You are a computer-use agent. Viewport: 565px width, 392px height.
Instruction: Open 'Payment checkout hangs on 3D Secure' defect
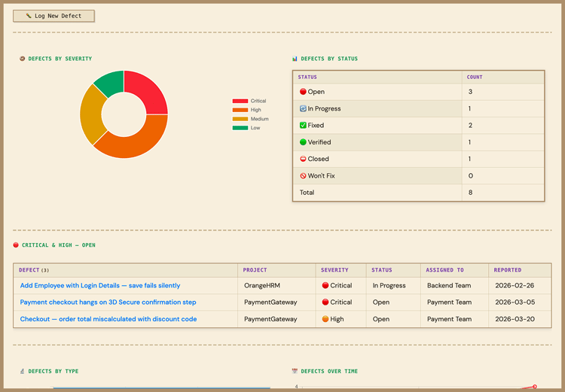[x=108, y=302]
